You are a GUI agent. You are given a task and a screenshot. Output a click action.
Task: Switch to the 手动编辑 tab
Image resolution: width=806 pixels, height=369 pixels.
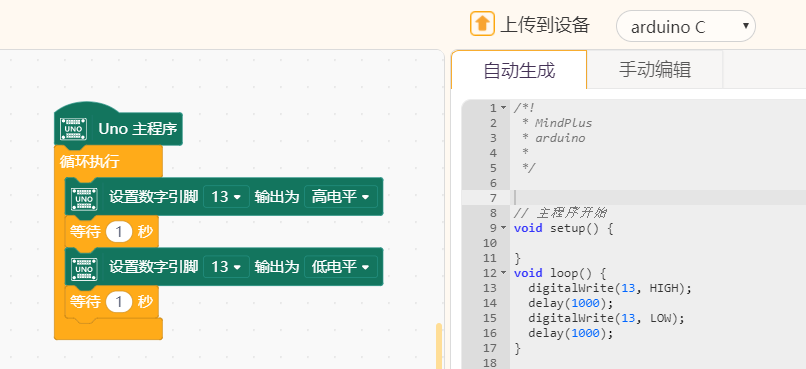pyautogui.click(x=655, y=70)
